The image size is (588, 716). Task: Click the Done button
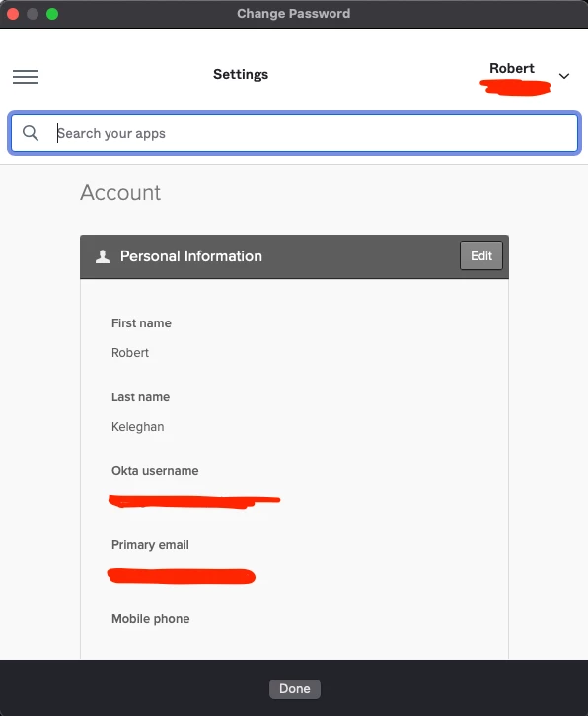295,688
